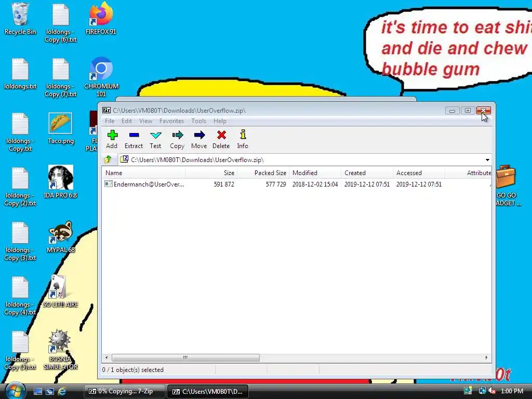The image size is (532, 399).
Task: Click the network tray icon
Action: [x=482, y=391]
